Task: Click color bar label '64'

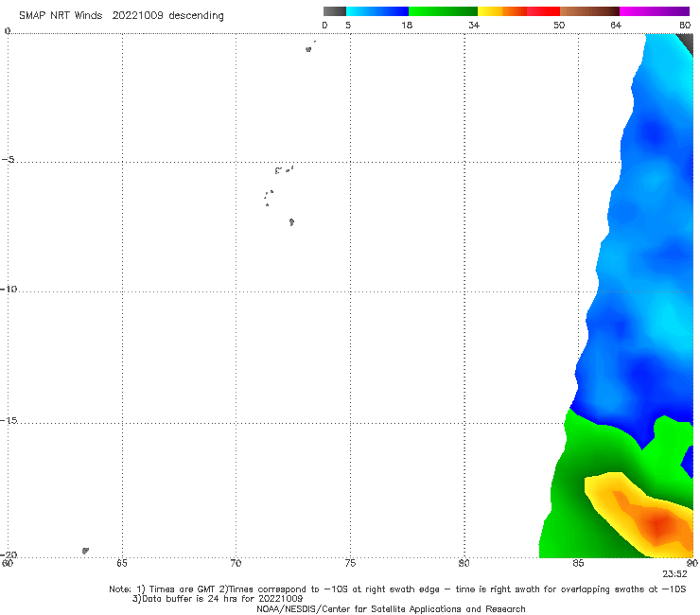Action: coord(616,25)
